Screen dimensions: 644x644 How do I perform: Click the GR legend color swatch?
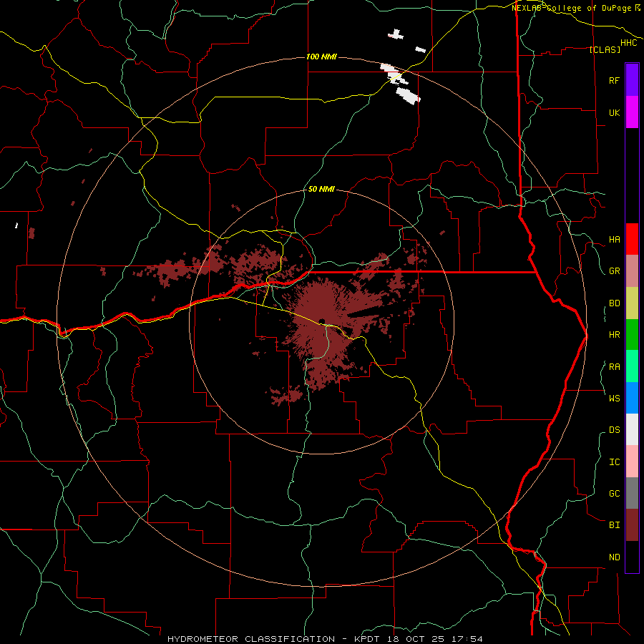point(632,271)
